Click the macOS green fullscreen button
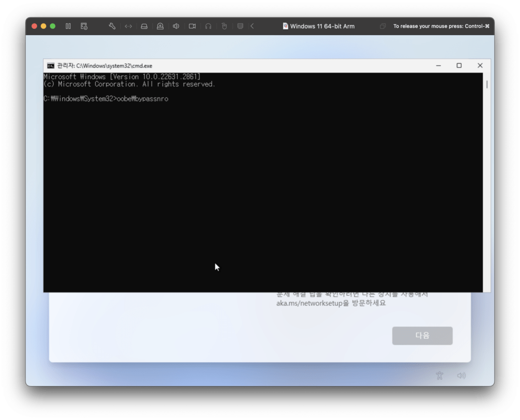The width and height of the screenshot is (520, 420). pos(53,26)
